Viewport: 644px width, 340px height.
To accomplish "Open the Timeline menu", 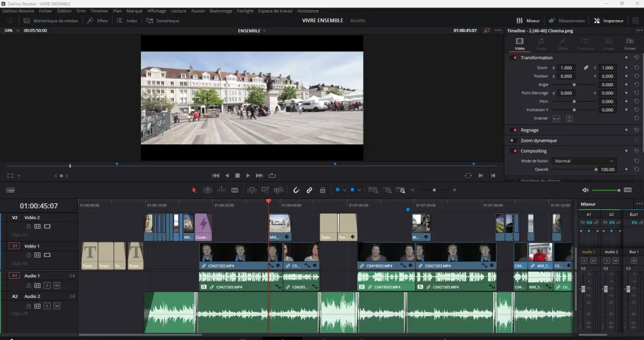I will (99, 11).
